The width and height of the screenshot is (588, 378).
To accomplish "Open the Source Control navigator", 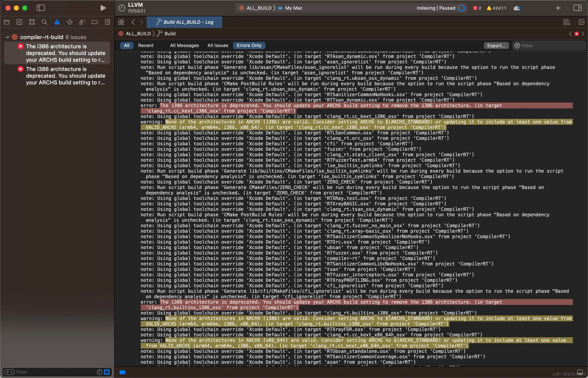I will [19, 22].
